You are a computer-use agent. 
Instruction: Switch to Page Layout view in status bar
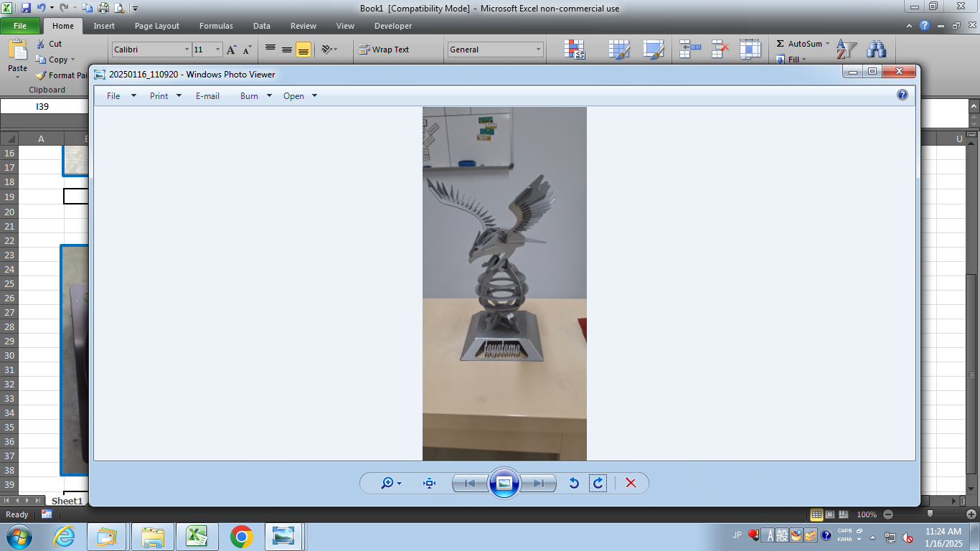[x=830, y=514]
